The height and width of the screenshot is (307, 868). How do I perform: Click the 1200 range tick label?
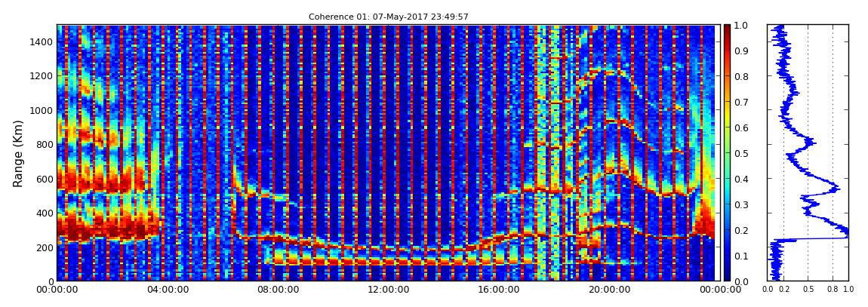[42, 75]
